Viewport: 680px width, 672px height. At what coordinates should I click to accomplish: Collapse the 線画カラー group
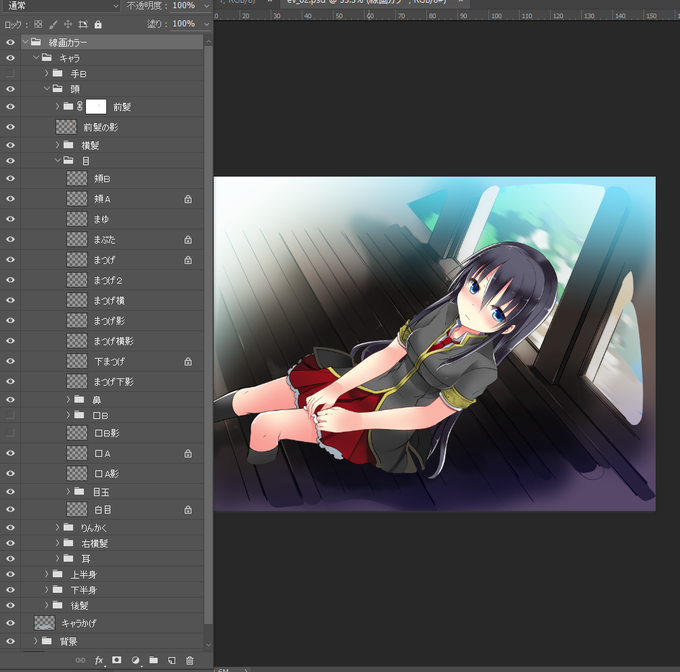tap(25, 42)
